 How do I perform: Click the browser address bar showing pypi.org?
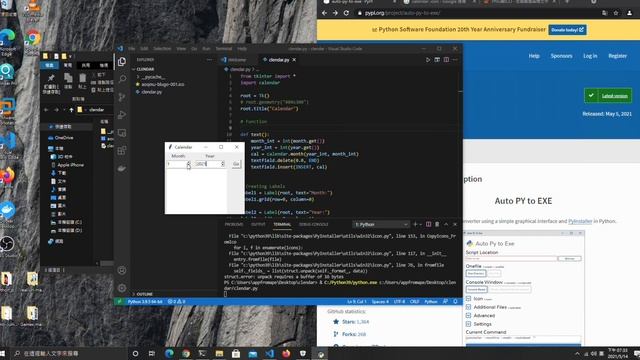tap(477, 13)
